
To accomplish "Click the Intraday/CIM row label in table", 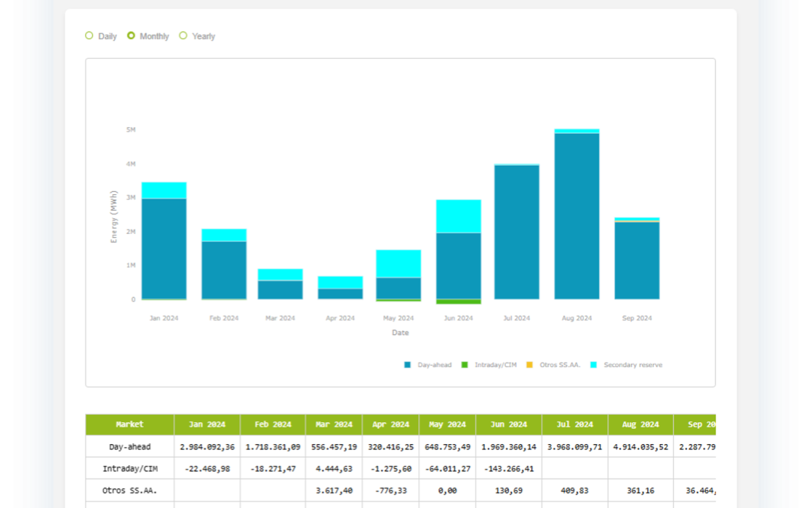I will [130, 469].
